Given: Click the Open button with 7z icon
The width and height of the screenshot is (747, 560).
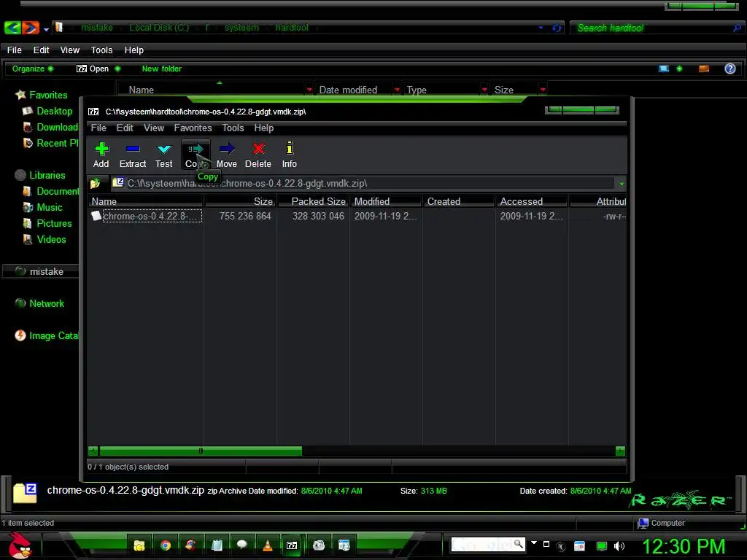Looking at the screenshot, I should point(93,69).
